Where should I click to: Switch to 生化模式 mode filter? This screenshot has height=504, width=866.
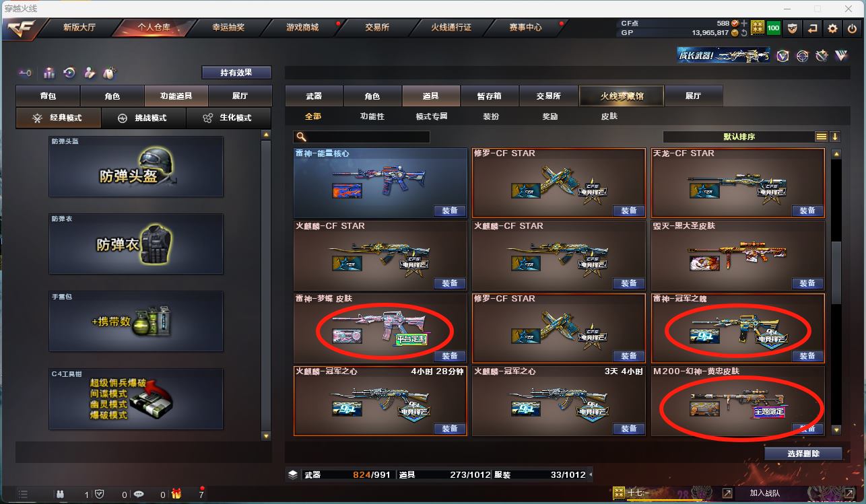click(x=229, y=118)
